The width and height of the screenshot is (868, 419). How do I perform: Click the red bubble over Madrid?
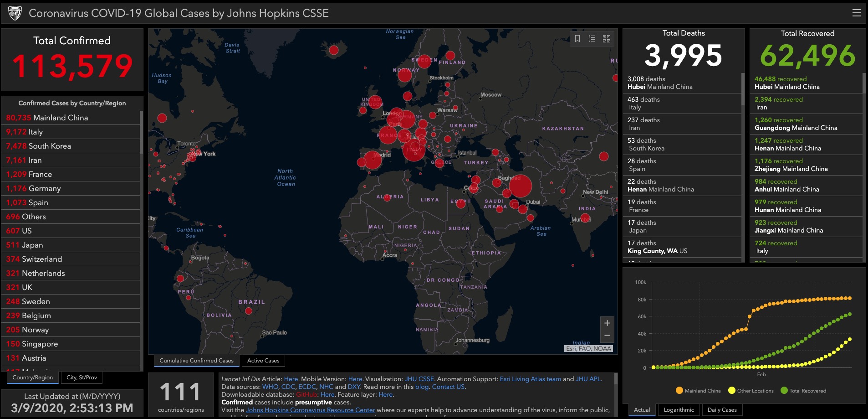coord(373,160)
